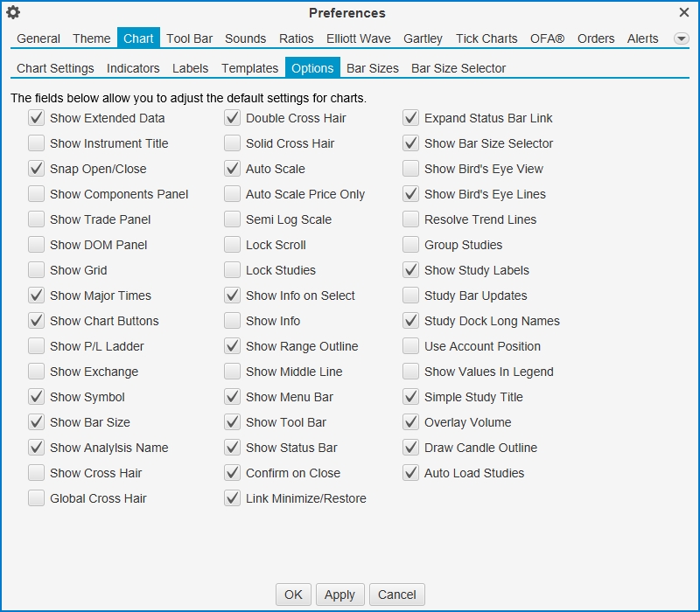Viewport: 700px width, 612px height.
Task: Select the Tool Bar tab
Action: [x=189, y=38]
